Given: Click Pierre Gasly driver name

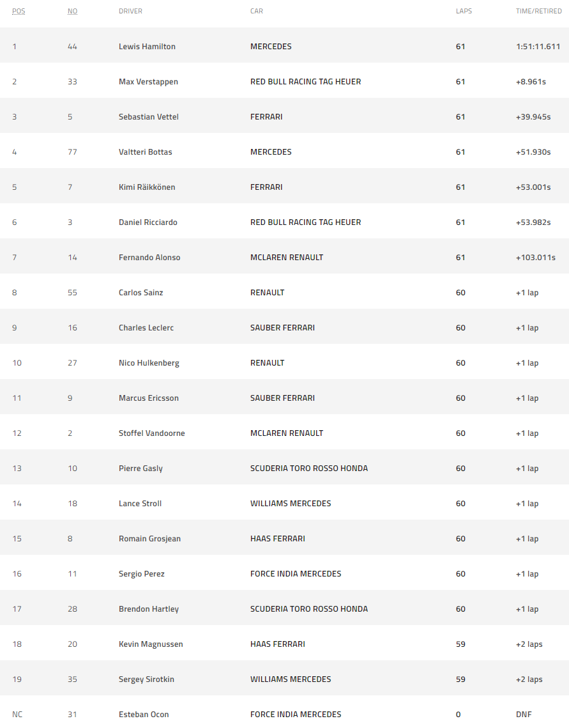Looking at the screenshot, I should (x=140, y=469).
